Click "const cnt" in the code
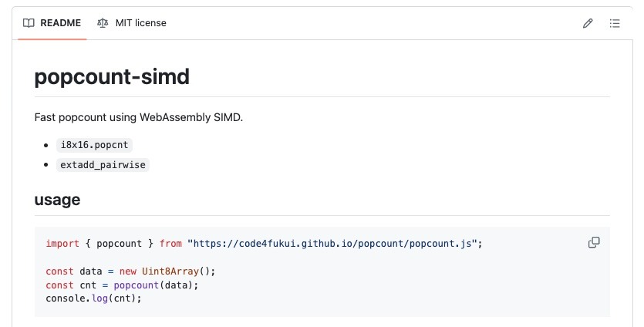Image resolution: width=644 pixels, height=327 pixels. click(x=70, y=285)
